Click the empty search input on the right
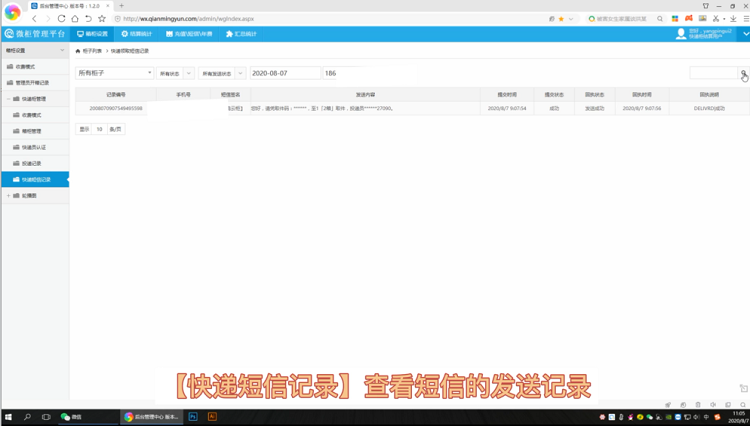This screenshot has height=426, width=750. (714, 73)
